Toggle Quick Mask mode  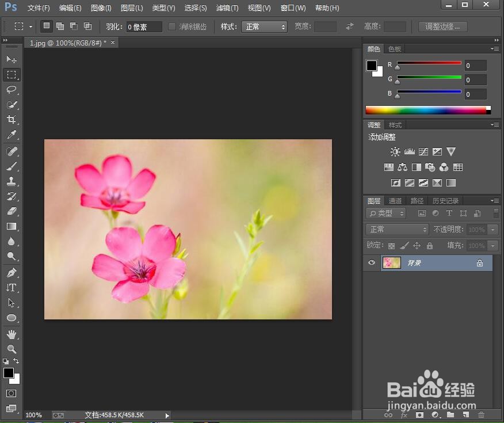tap(12, 394)
